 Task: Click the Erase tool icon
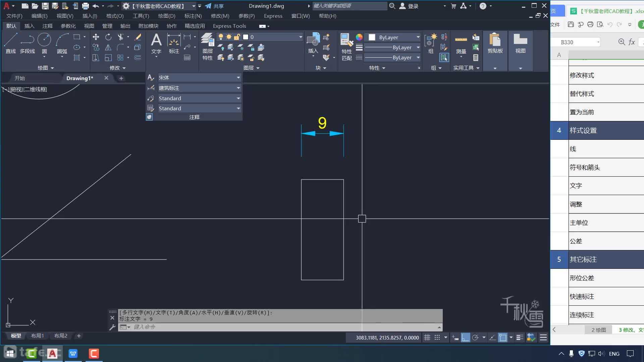[x=138, y=37]
